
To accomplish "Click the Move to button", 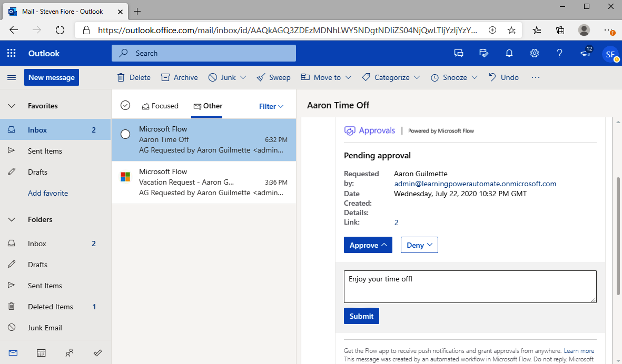I will 321,77.
